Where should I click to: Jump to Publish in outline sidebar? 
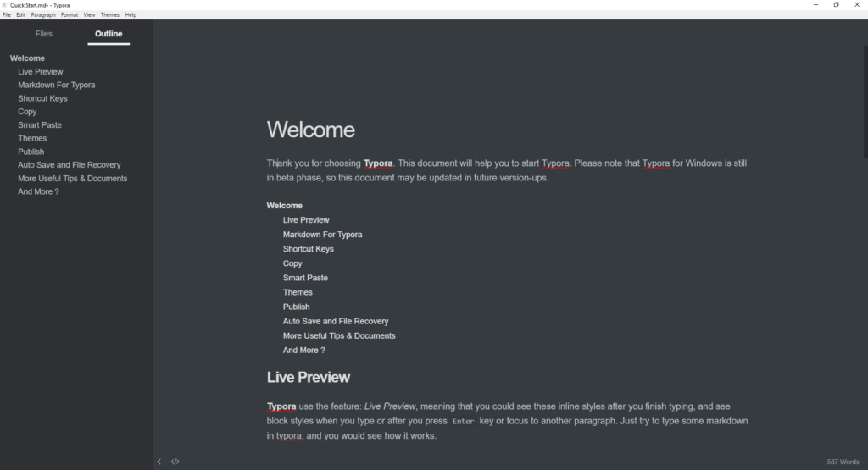[31, 152]
